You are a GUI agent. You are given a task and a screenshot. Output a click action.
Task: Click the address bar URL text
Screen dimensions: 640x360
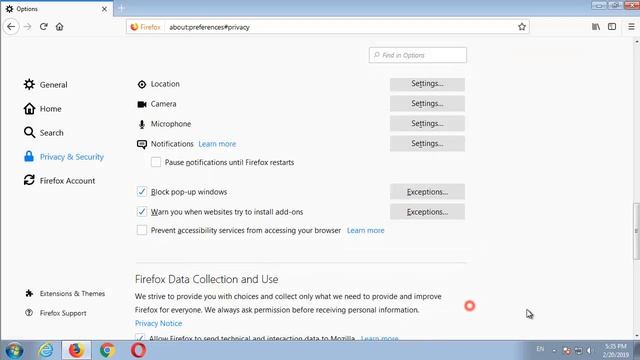(209, 27)
